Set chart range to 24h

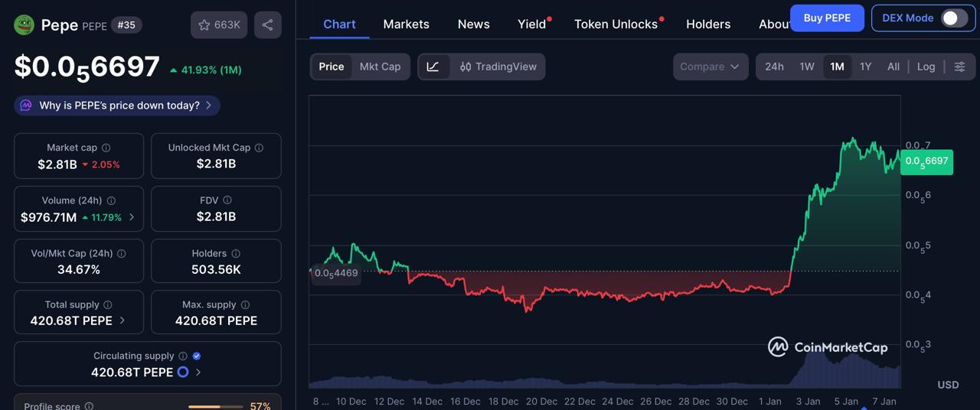(x=774, y=67)
